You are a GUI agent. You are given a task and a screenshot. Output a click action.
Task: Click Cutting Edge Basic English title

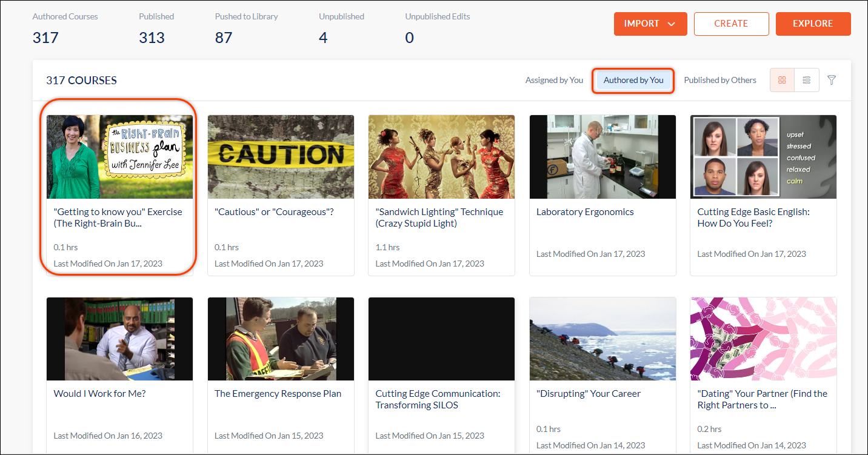pos(753,218)
